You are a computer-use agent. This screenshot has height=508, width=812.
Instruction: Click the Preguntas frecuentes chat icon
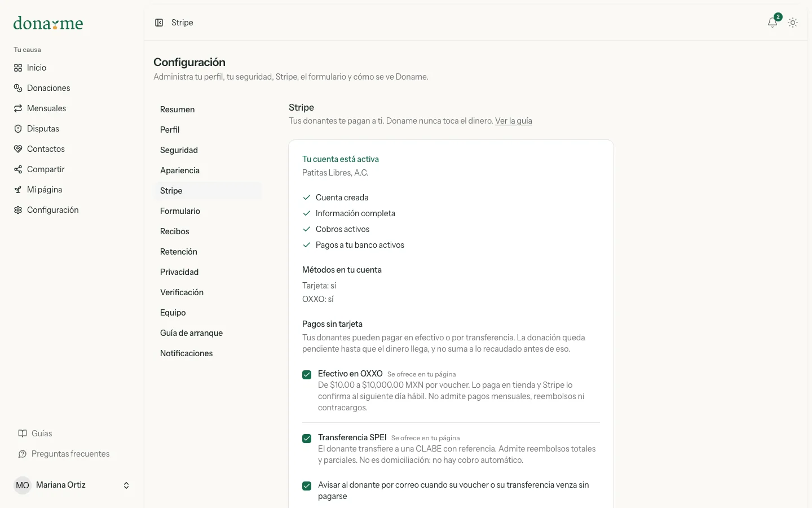coord(23,454)
